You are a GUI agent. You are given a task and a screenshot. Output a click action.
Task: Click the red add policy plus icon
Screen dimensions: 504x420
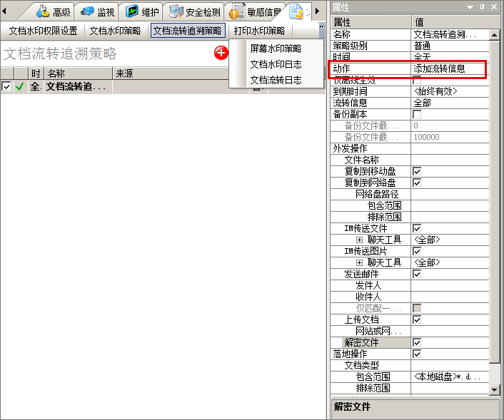(221, 53)
